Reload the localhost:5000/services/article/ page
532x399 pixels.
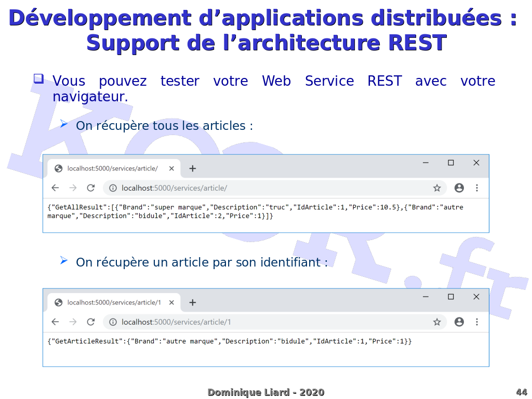pyautogui.click(x=90, y=188)
